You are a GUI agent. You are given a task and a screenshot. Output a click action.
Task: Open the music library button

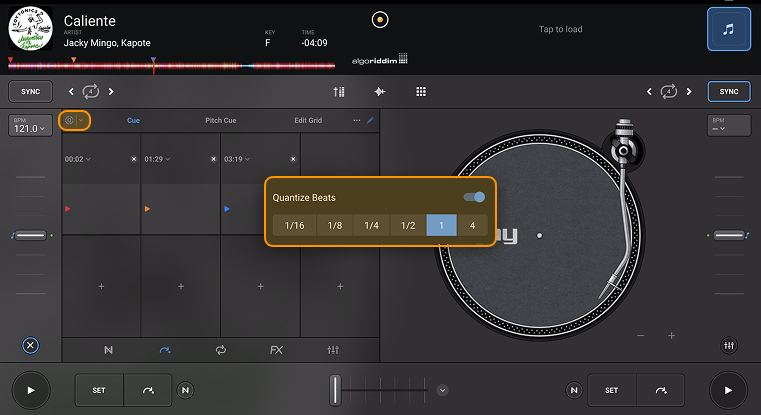[x=728, y=29]
